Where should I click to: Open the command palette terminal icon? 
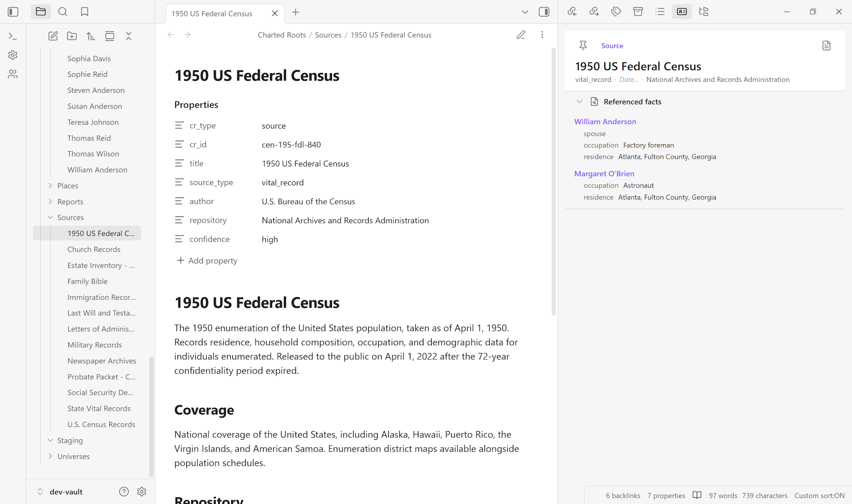[x=13, y=36]
